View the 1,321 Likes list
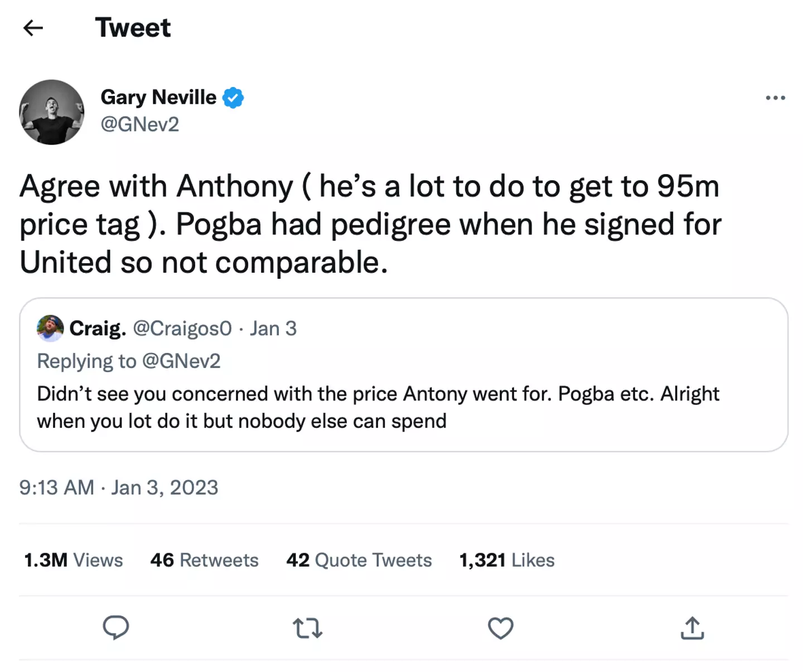803x672 pixels. [506, 560]
